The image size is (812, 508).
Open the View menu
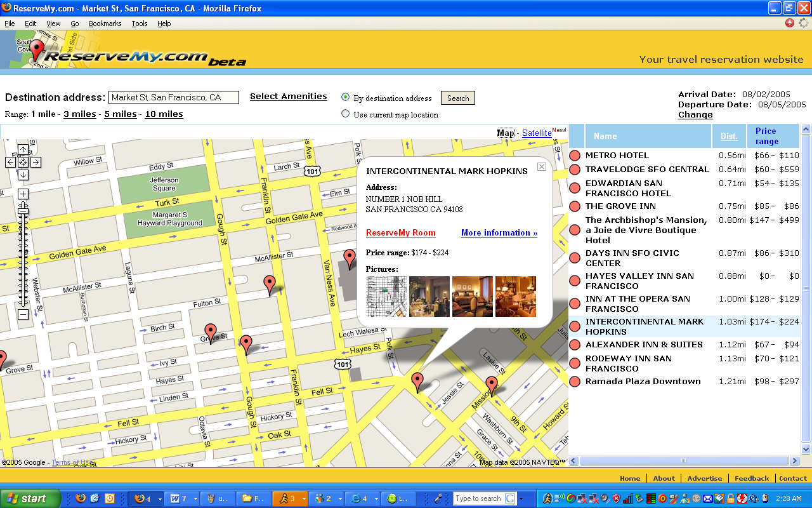point(53,23)
